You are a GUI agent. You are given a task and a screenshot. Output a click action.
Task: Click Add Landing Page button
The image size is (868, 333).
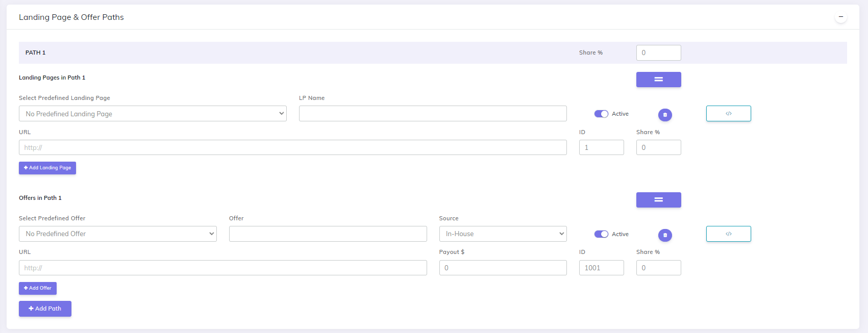(47, 168)
